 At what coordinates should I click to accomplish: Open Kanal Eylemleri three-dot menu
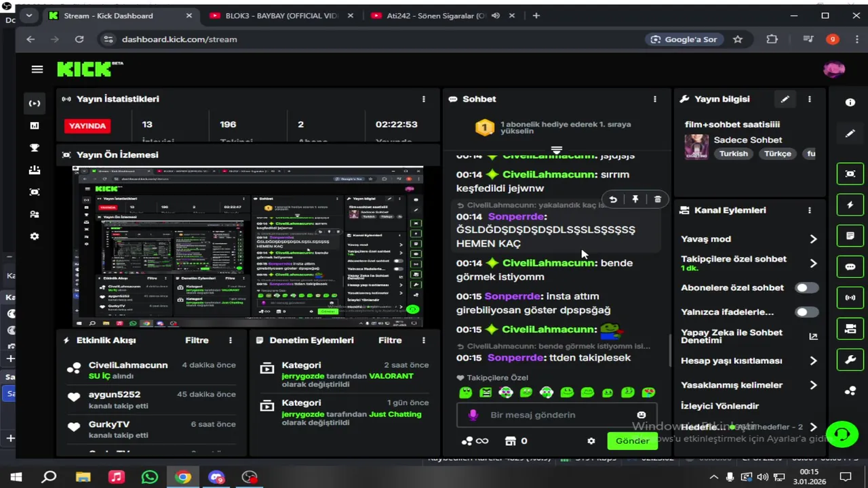809,210
